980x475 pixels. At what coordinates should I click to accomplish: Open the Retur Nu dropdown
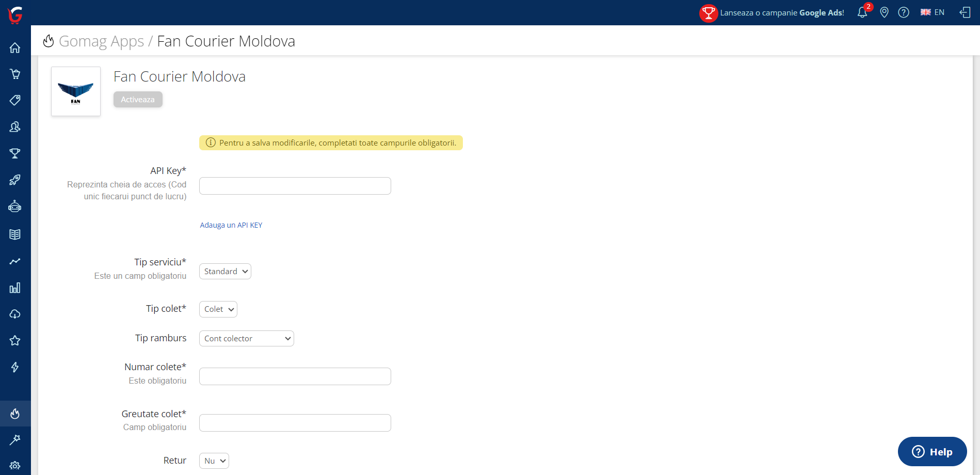click(214, 461)
